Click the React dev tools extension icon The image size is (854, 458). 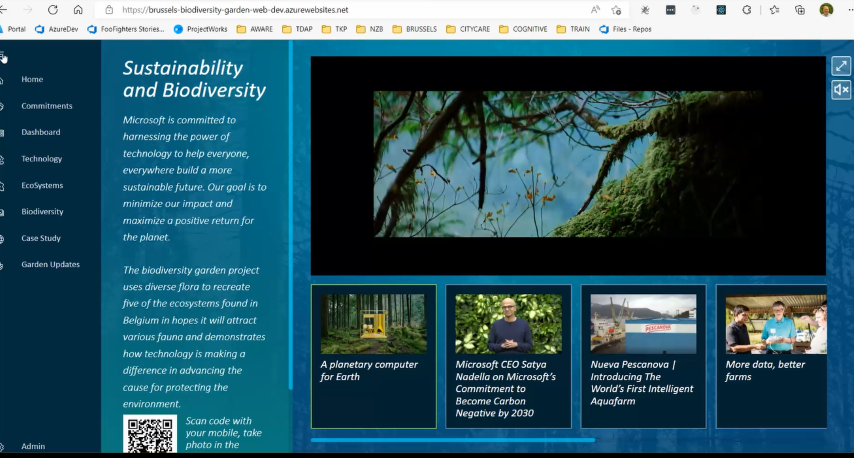tap(721, 10)
